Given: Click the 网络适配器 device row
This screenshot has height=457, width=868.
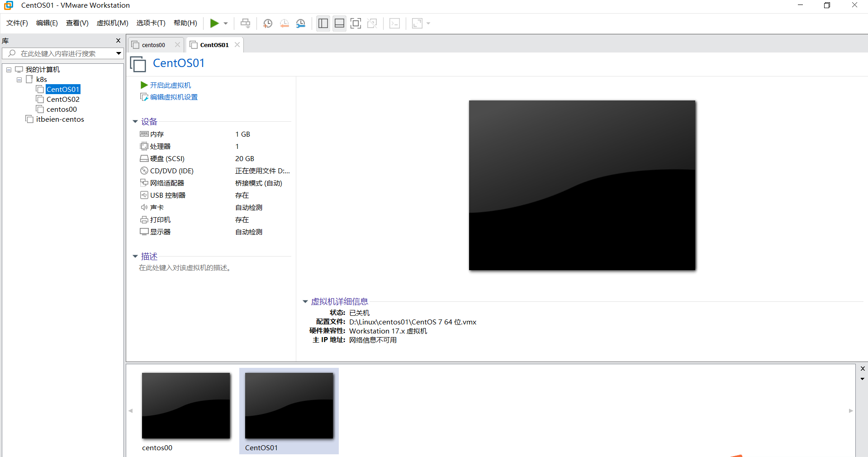Looking at the screenshot, I should pyautogui.click(x=215, y=183).
